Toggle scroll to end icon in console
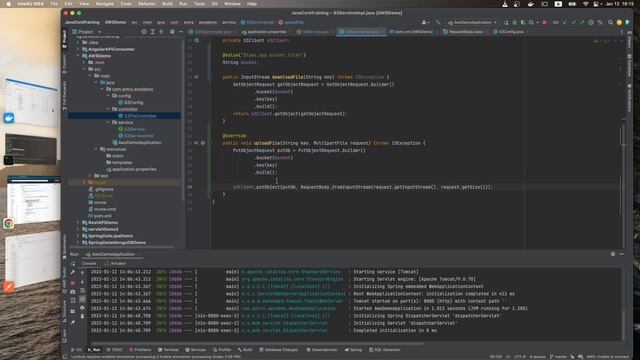This screenshot has height=360, width=640. tap(82, 299)
